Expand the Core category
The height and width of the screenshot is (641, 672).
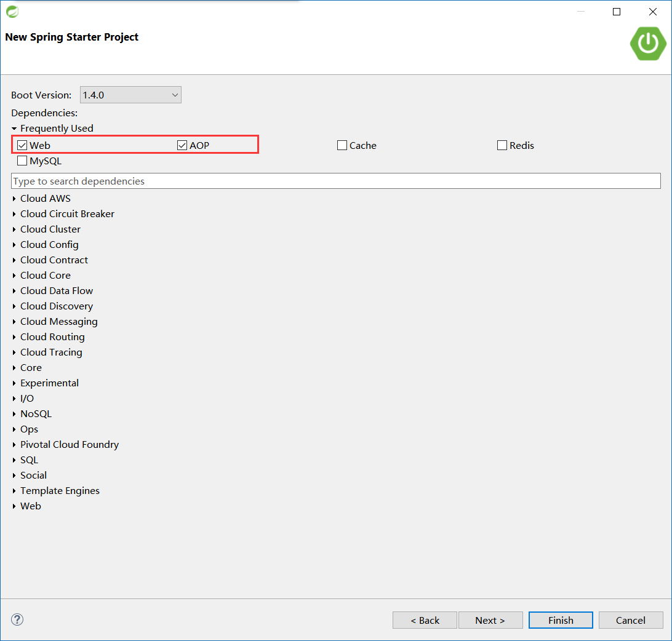pyautogui.click(x=14, y=368)
